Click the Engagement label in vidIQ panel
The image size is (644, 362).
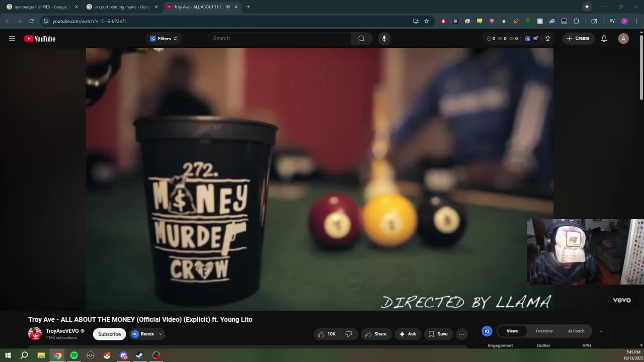coord(500,345)
